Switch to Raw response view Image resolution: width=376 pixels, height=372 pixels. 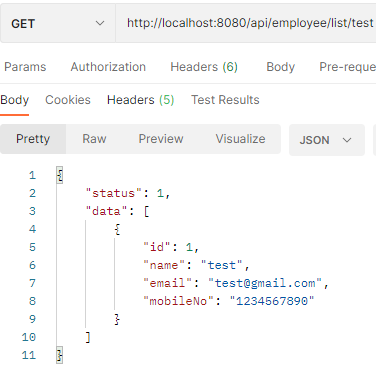(94, 139)
